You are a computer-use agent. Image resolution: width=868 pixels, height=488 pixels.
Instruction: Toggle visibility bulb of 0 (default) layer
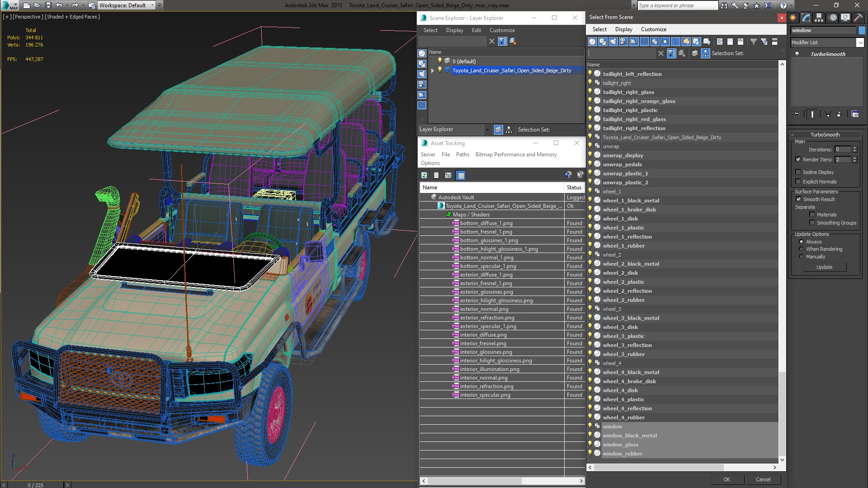click(439, 61)
